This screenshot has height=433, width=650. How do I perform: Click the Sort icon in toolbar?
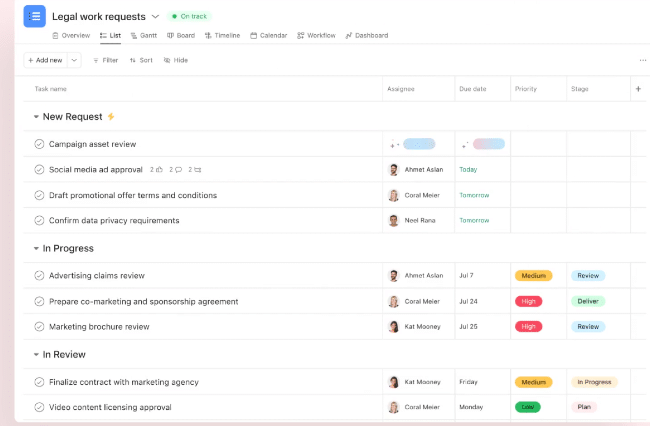pos(132,60)
